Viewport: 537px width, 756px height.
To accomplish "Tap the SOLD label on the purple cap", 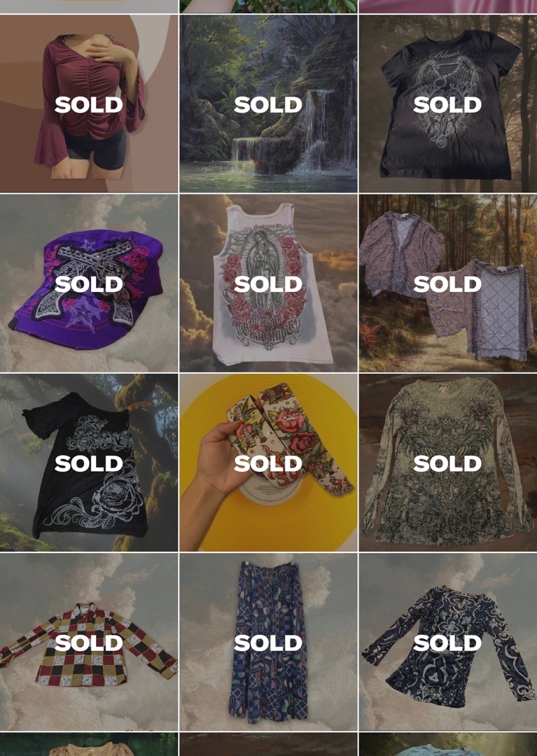I will click(x=89, y=284).
